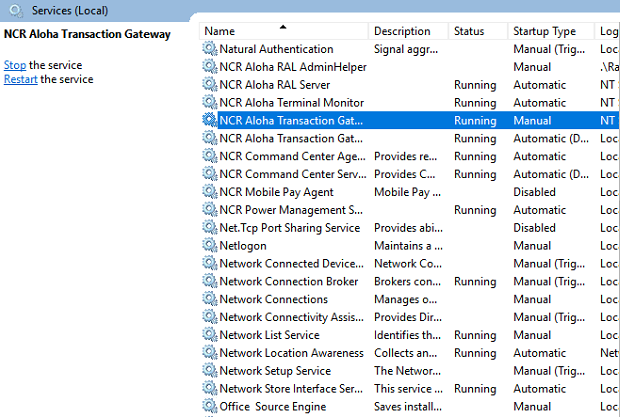This screenshot has height=417, width=620.
Task: Sort by the Log On column header
Action: click(609, 32)
